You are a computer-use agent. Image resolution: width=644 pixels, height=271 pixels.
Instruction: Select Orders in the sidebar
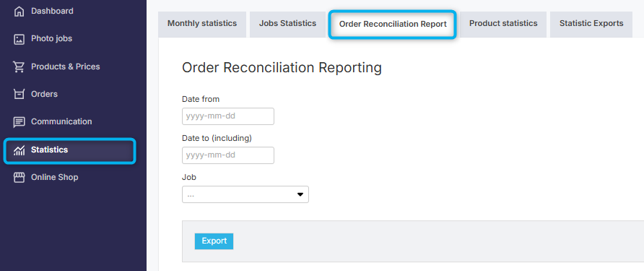[44, 94]
